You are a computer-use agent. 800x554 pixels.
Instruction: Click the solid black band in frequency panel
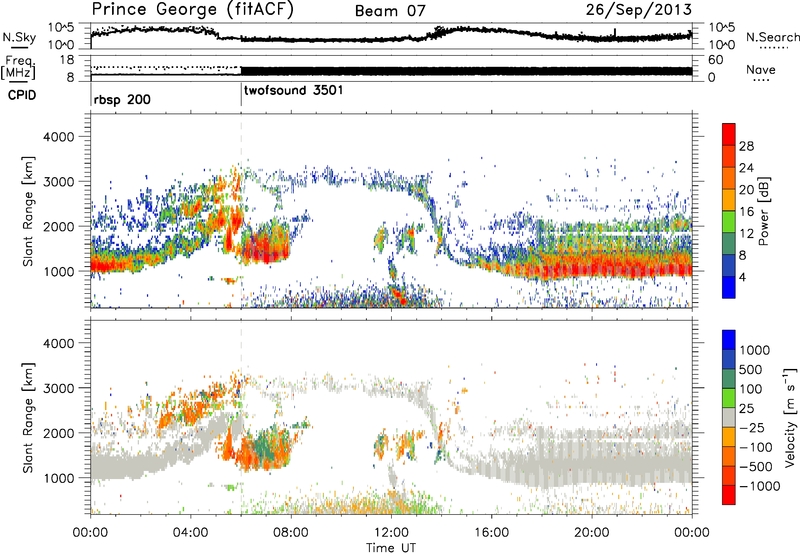(466, 71)
